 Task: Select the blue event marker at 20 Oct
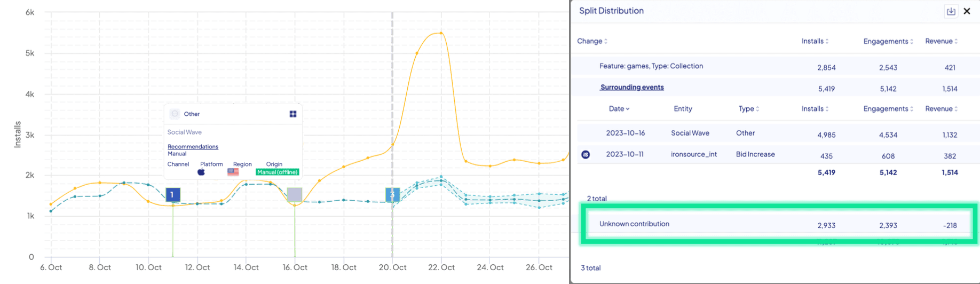point(392,195)
